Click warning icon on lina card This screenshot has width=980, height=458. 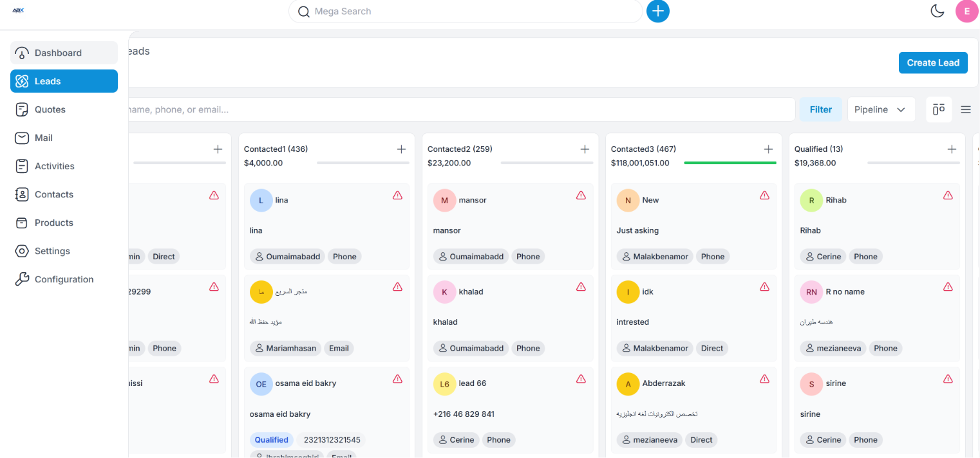[x=397, y=195]
